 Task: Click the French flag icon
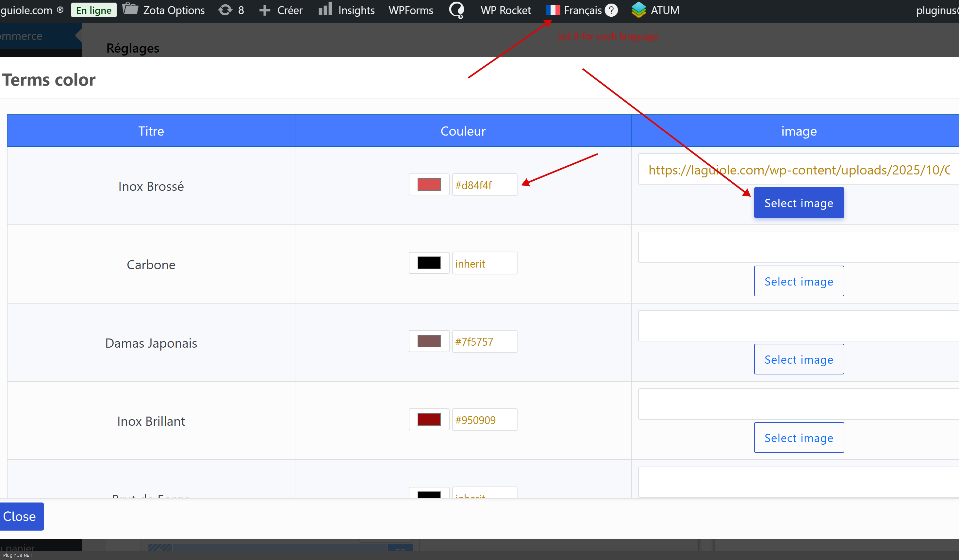click(553, 10)
